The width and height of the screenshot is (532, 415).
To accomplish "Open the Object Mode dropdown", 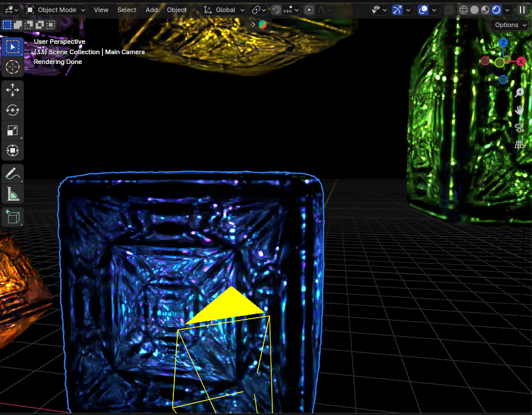I will coord(56,10).
